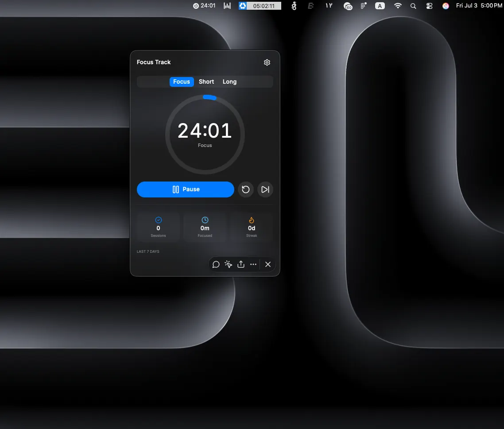This screenshot has height=429, width=504.
Task: Open Control Center toggles icon
Action: tap(429, 6)
